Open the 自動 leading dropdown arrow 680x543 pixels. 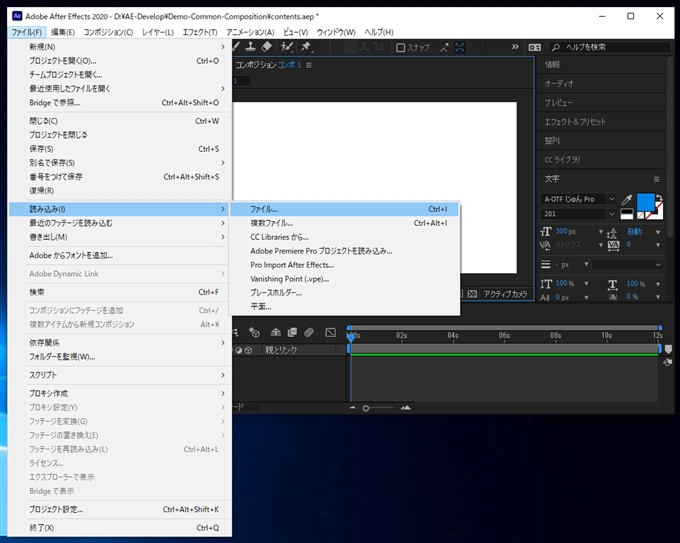(658, 232)
